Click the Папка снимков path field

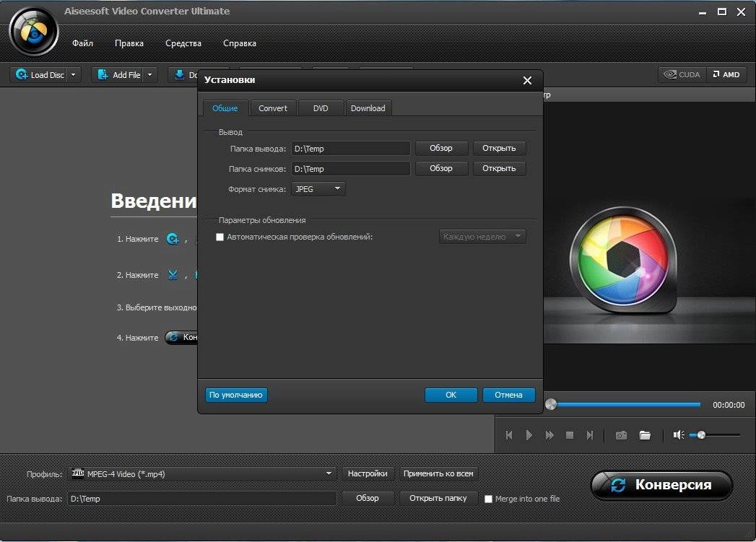pos(350,169)
